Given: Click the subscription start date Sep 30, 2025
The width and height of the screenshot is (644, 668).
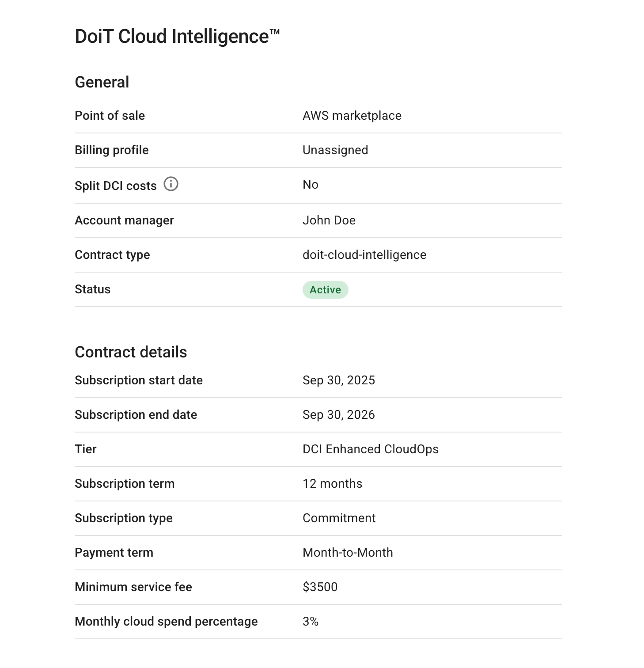Looking at the screenshot, I should (x=339, y=380).
